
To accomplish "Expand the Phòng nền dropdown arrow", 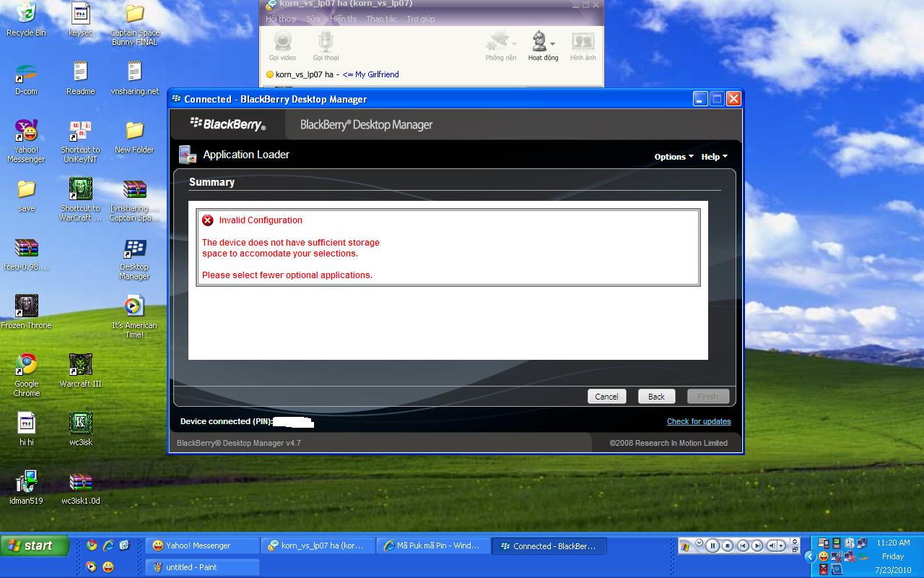I will 514,43.
